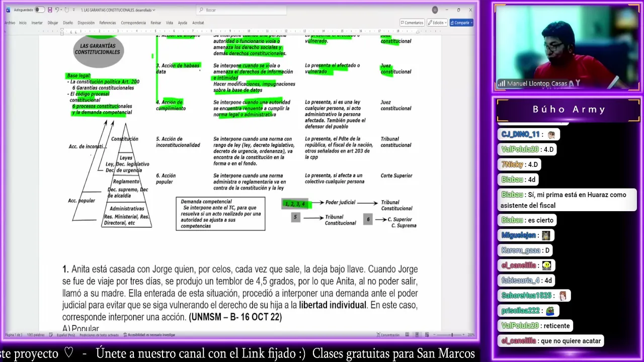Select the Web Layout view icon

point(427,335)
